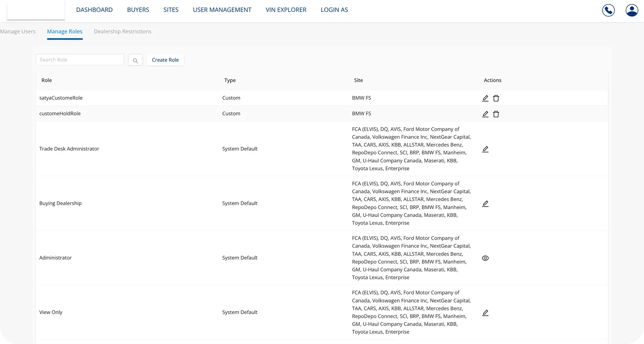
Task: Open the Login As page
Action: [x=334, y=10]
